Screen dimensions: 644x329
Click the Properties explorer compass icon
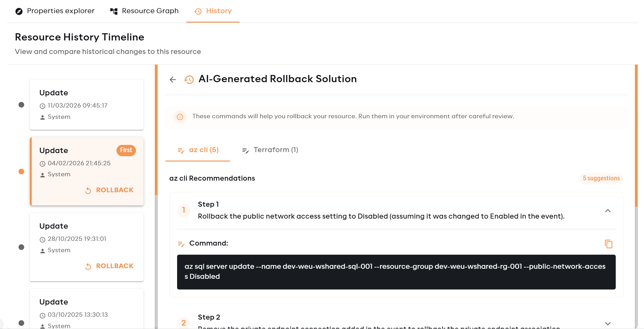(19, 11)
